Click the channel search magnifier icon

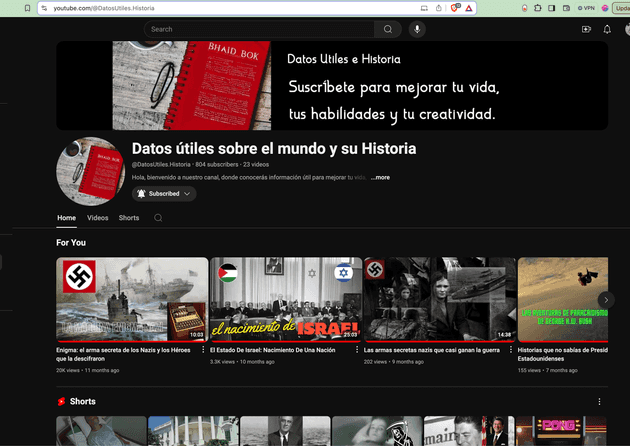point(158,218)
